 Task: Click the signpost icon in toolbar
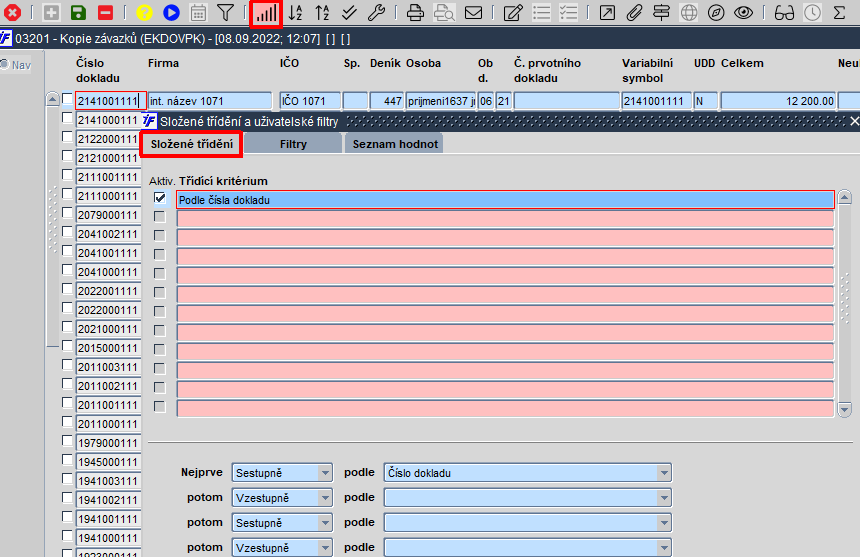pyautogui.click(x=661, y=12)
